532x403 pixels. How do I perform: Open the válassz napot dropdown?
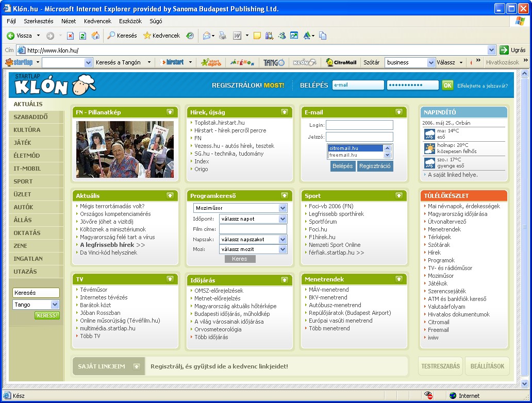click(282, 219)
